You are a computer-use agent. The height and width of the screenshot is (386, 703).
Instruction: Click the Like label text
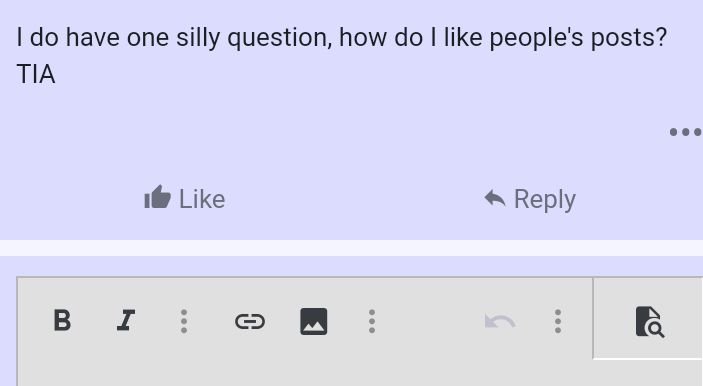pos(202,199)
